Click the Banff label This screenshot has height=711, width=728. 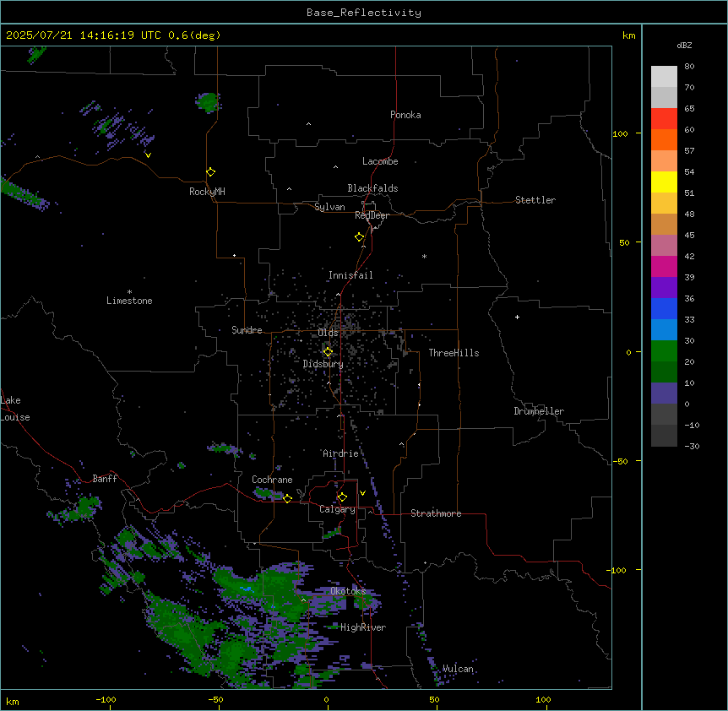pos(105,479)
